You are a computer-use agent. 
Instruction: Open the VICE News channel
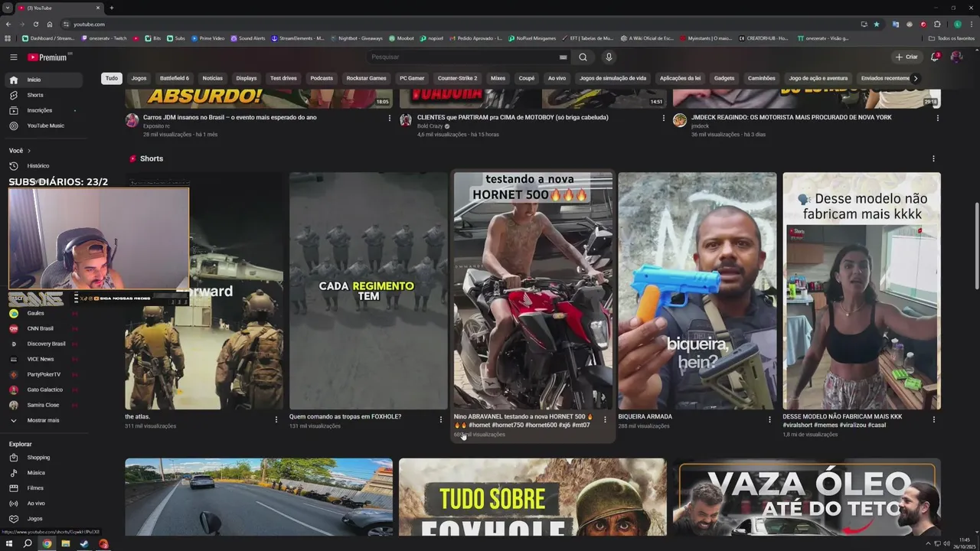(x=42, y=359)
